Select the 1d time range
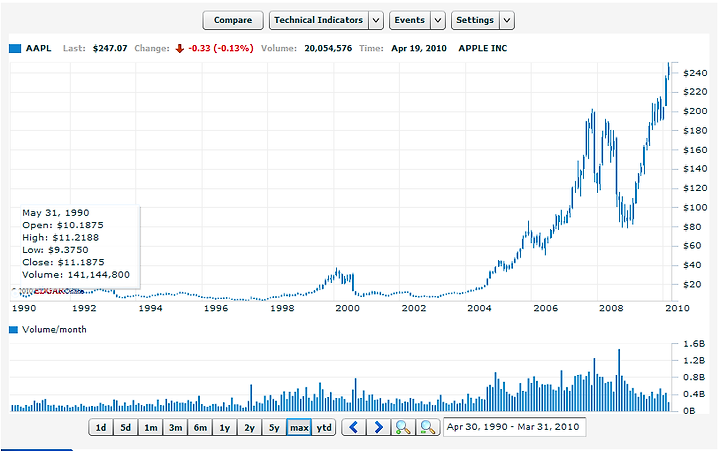 (101, 428)
